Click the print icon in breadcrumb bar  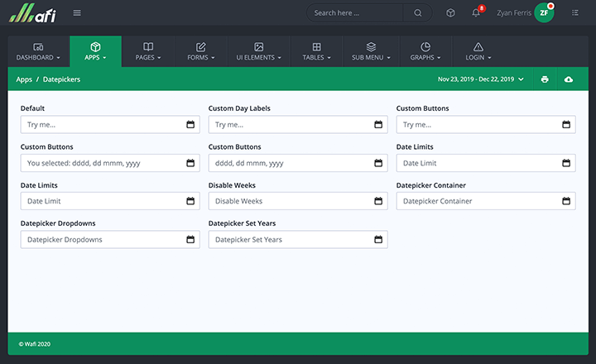coord(545,79)
